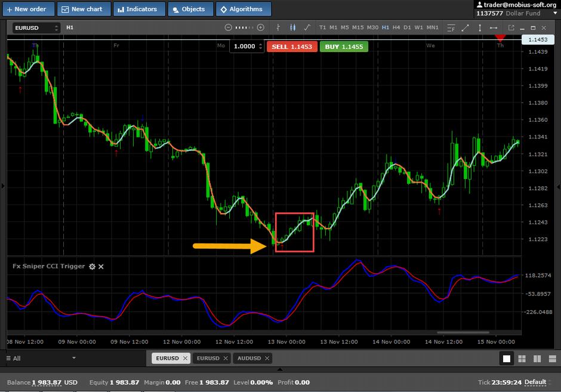Click BUY 1.1455 button
Screen dimensions: 561x392
[344, 47]
